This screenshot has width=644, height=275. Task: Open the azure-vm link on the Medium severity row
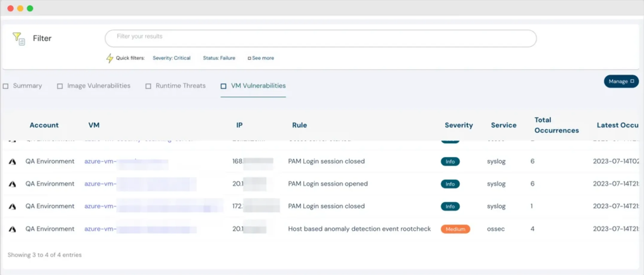pos(100,229)
